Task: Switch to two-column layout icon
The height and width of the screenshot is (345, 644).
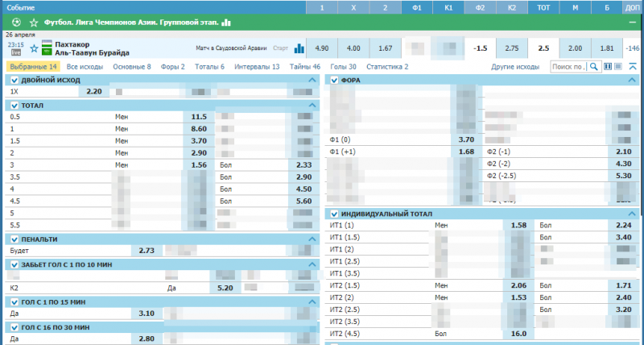Action: pyautogui.click(x=608, y=67)
